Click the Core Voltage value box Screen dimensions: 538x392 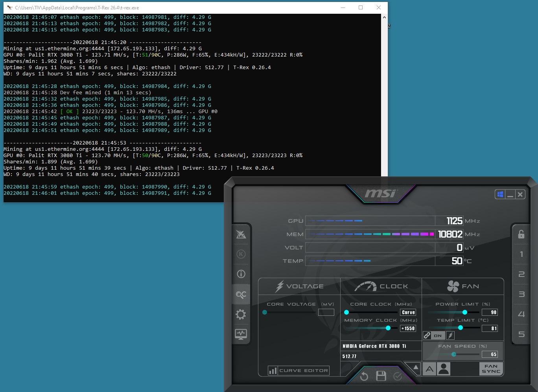click(x=326, y=312)
